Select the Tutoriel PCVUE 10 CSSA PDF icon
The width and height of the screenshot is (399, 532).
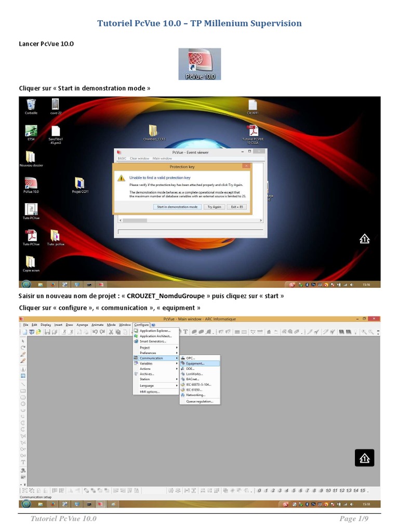coord(253,135)
